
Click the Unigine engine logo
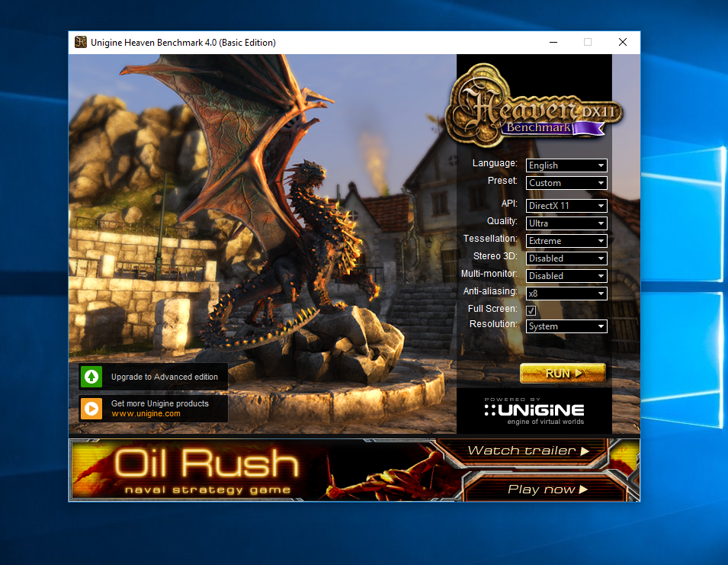(534, 411)
